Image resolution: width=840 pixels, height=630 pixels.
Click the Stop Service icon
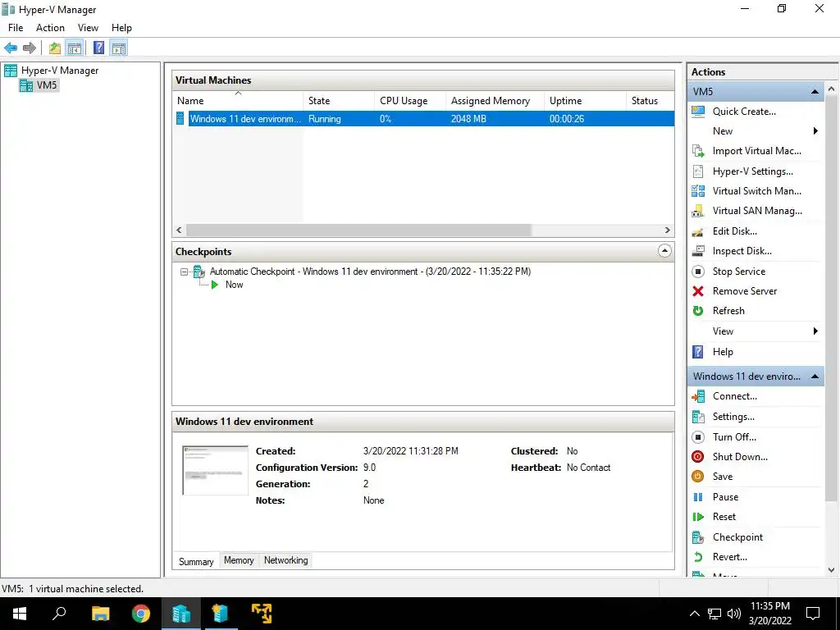coord(698,271)
